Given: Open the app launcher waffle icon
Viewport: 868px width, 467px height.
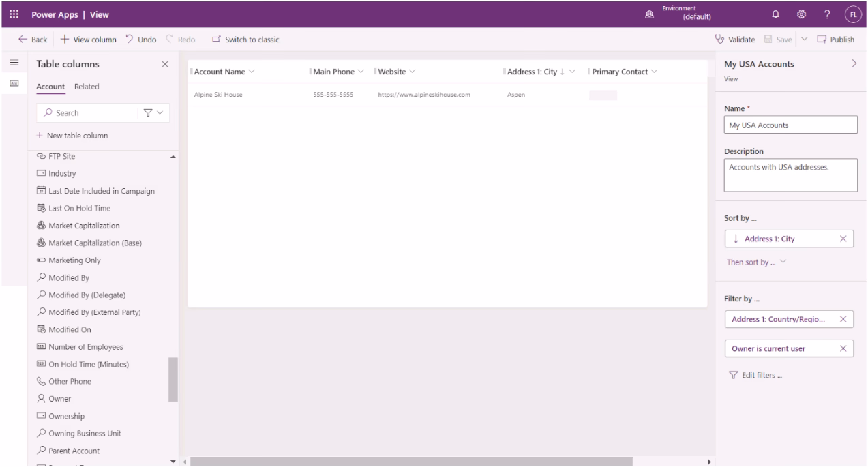Looking at the screenshot, I should coord(14,14).
